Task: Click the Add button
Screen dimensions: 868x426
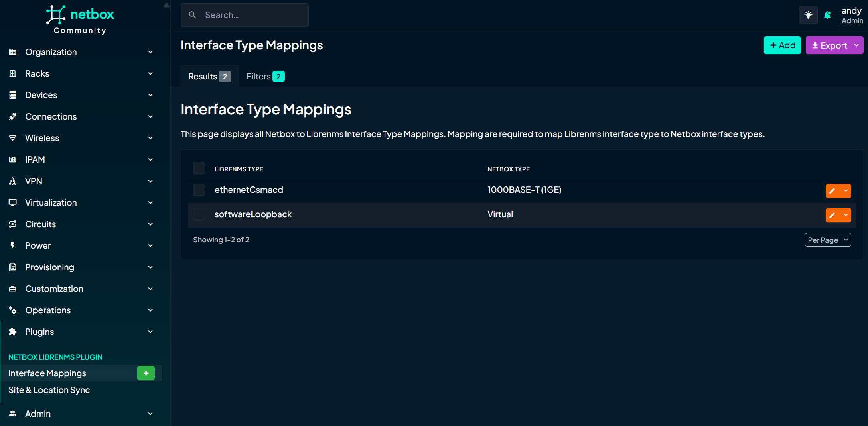Action: click(x=782, y=45)
